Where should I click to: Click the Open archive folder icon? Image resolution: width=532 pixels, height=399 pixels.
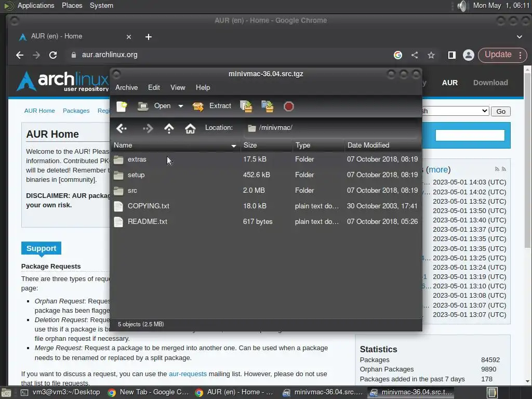point(143,106)
